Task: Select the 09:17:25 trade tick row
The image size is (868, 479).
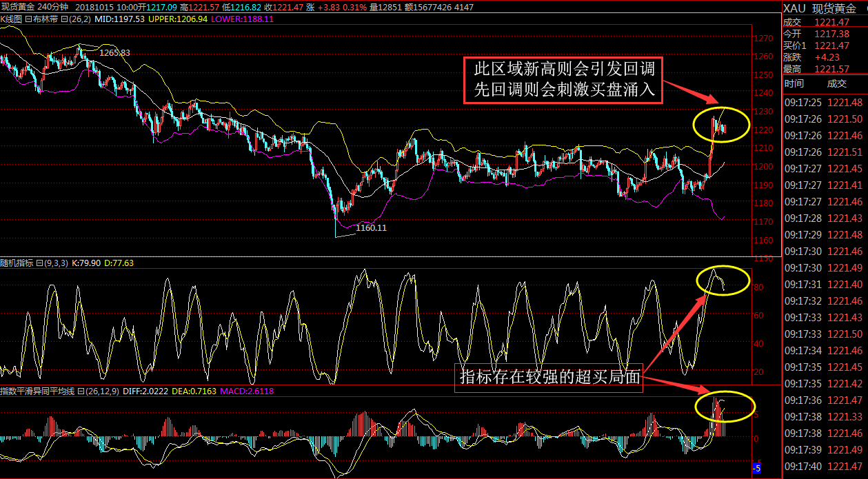Action: (825, 103)
